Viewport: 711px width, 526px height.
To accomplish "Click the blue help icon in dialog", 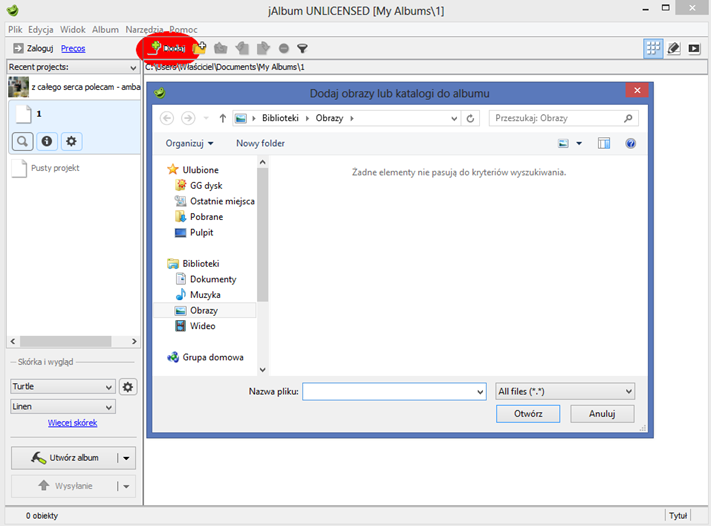I will click(x=631, y=144).
